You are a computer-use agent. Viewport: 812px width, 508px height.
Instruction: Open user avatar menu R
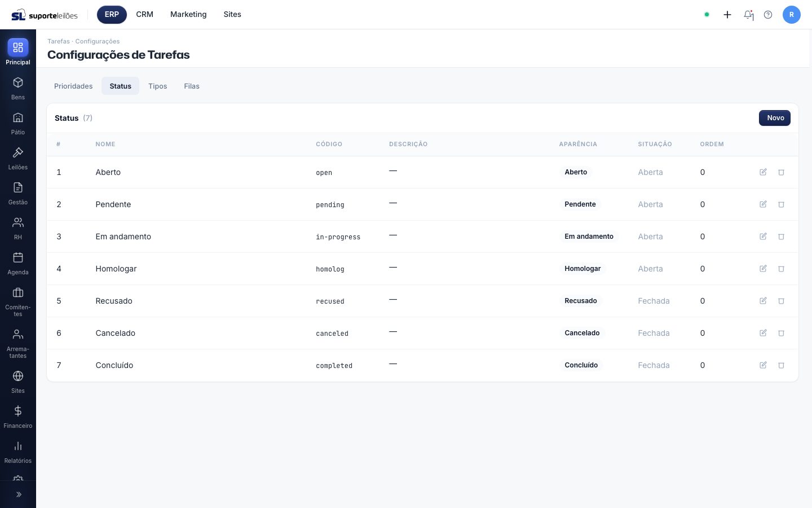pyautogui.click(x=792, y=15)
